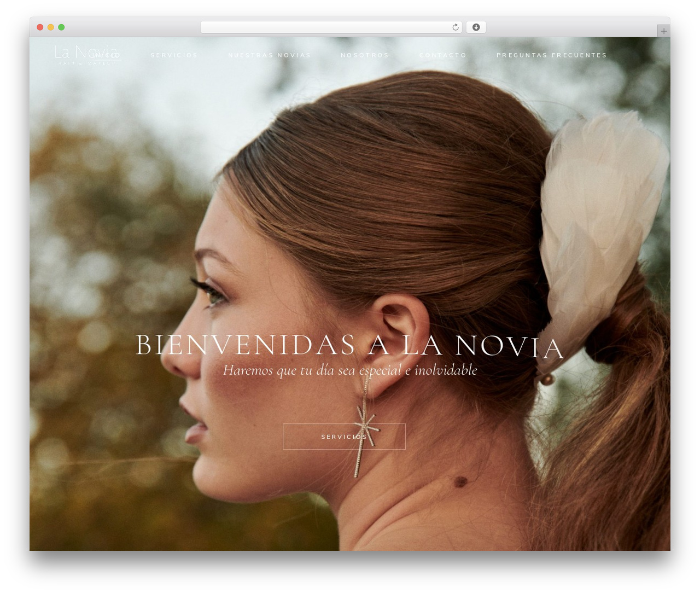The image size is (700, 593).
Task: Click the 'Bienvenidas a La Novia' heading
Action: click(350, 346)
